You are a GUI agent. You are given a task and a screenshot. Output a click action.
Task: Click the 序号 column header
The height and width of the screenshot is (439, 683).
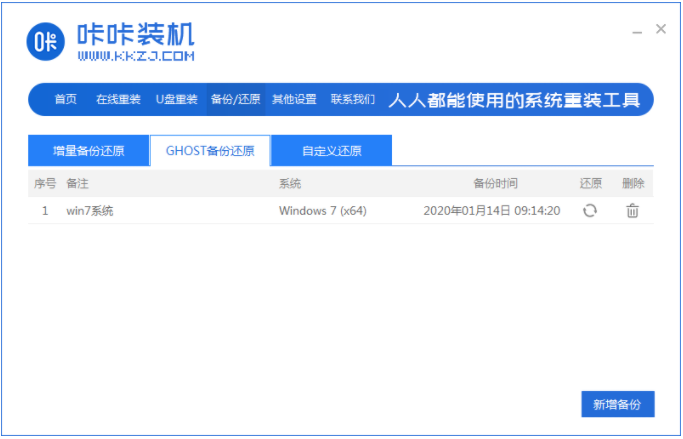coord(45,183)
